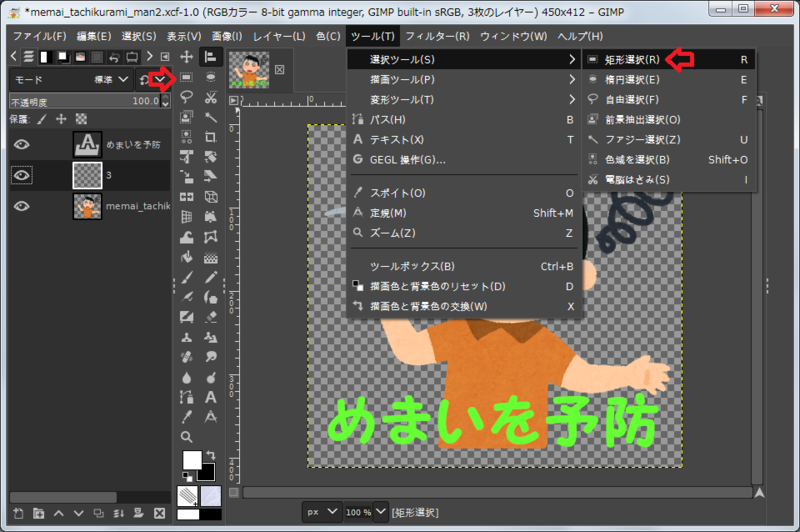This screenshot has width=800, height=532.
Task: Swap foreground and background colors arrow
Action: pyautogui.click(x=211, y=455)
